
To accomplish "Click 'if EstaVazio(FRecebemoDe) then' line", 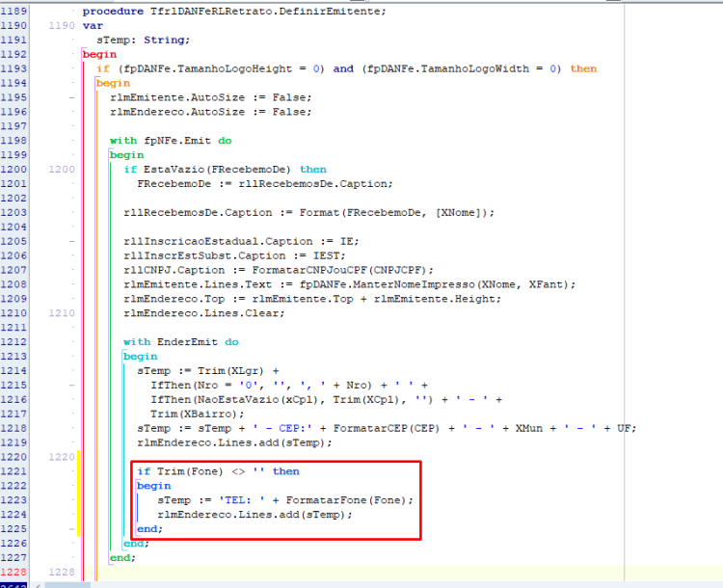I will [225, 170].
